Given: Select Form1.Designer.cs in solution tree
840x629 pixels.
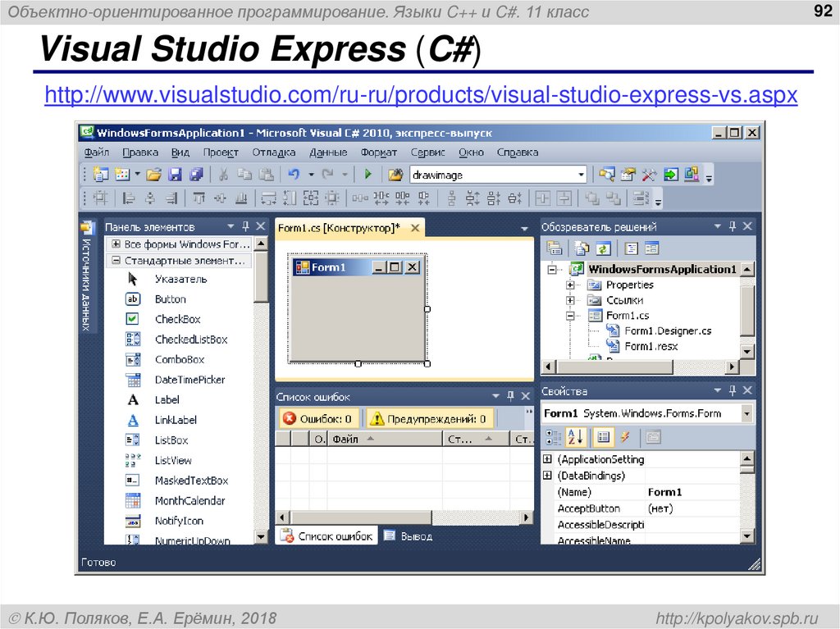Looking at the screenshot, I should pos(668,331).
